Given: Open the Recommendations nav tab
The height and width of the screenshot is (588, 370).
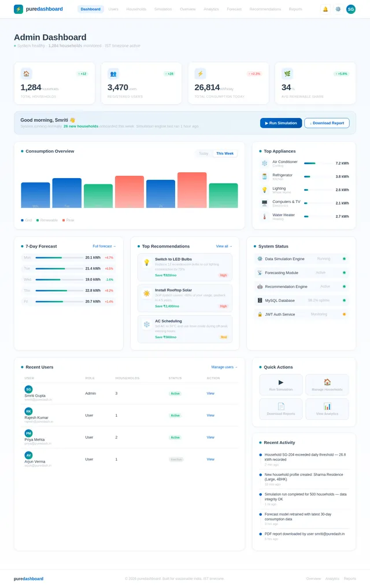Looking at the screenshot, I should (x=265, y=9).
